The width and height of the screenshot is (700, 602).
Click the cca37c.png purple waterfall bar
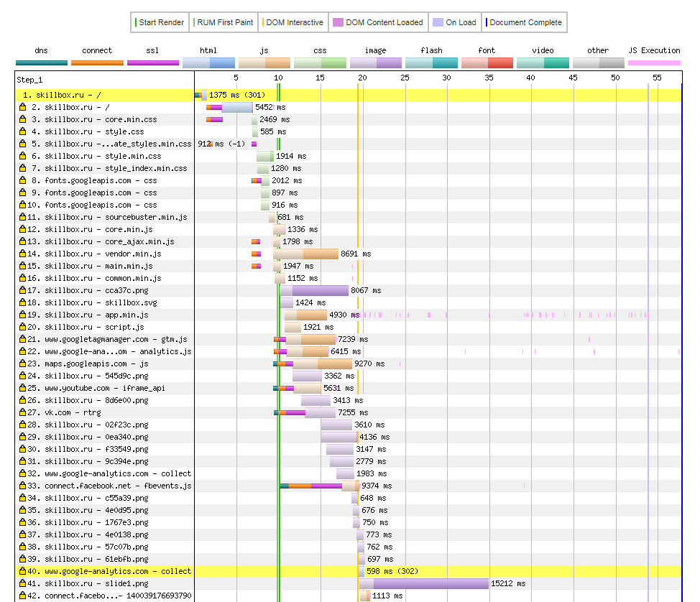coord(320,290)
